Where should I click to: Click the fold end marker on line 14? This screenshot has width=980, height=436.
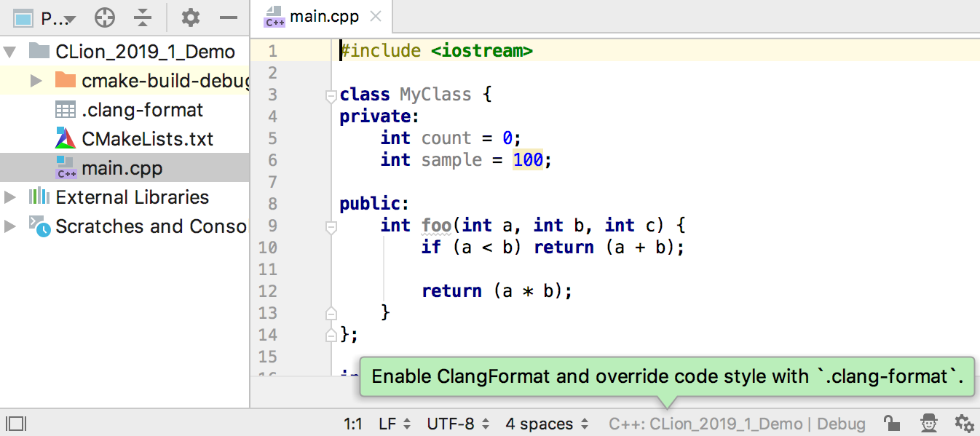[331, 336]
